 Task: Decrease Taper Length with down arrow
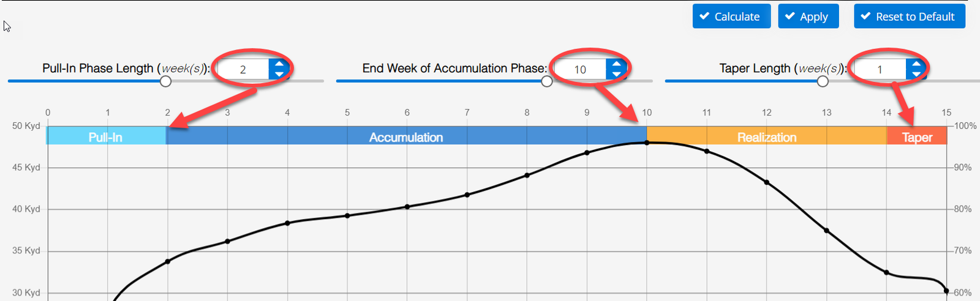pyautogui.click(x=916, y=74)
